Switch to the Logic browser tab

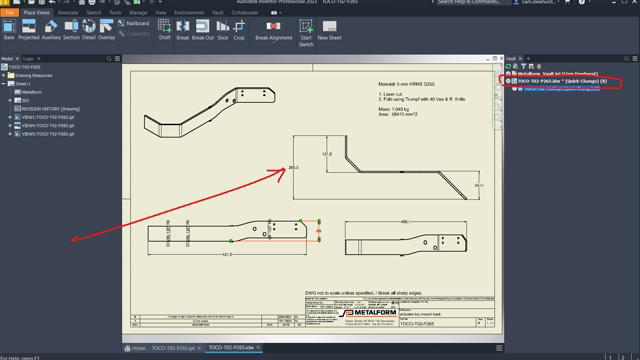point(28,59)
